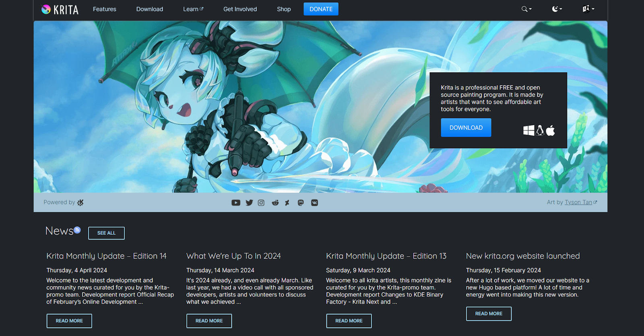Open headline What We're Up To In 2024
Viewport: 644px width, 336px height.
[x=233, y=256]
